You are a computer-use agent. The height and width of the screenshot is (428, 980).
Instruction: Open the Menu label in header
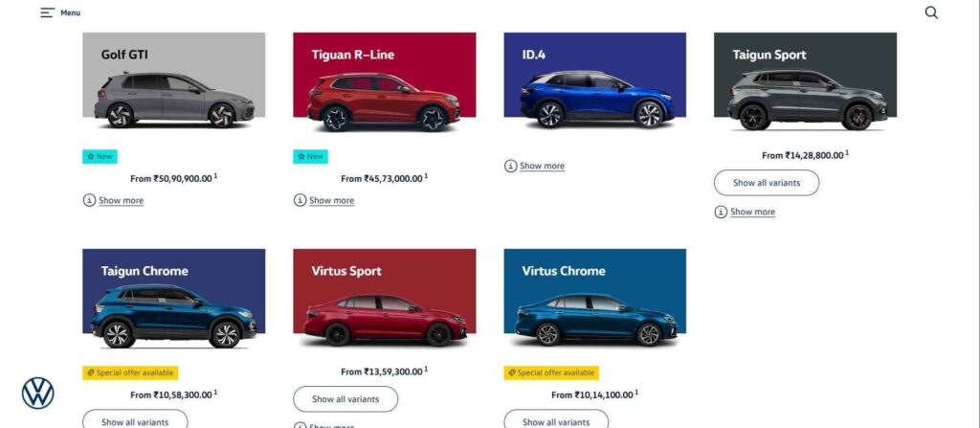pyautogui.click(x=70, y=13)
